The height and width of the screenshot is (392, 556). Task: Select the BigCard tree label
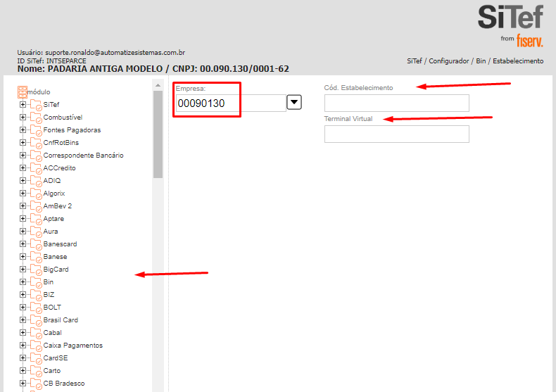coord(56,270)
